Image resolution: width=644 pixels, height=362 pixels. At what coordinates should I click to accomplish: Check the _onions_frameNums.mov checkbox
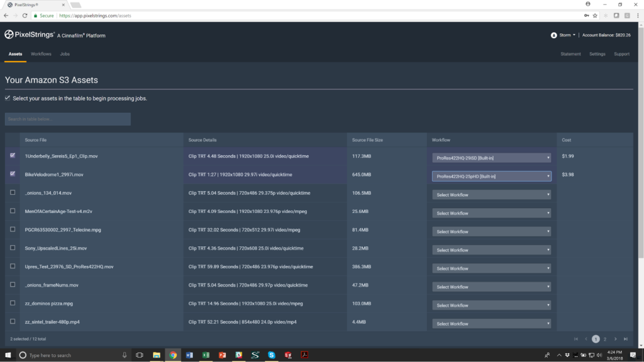click(x=13, y=285)
